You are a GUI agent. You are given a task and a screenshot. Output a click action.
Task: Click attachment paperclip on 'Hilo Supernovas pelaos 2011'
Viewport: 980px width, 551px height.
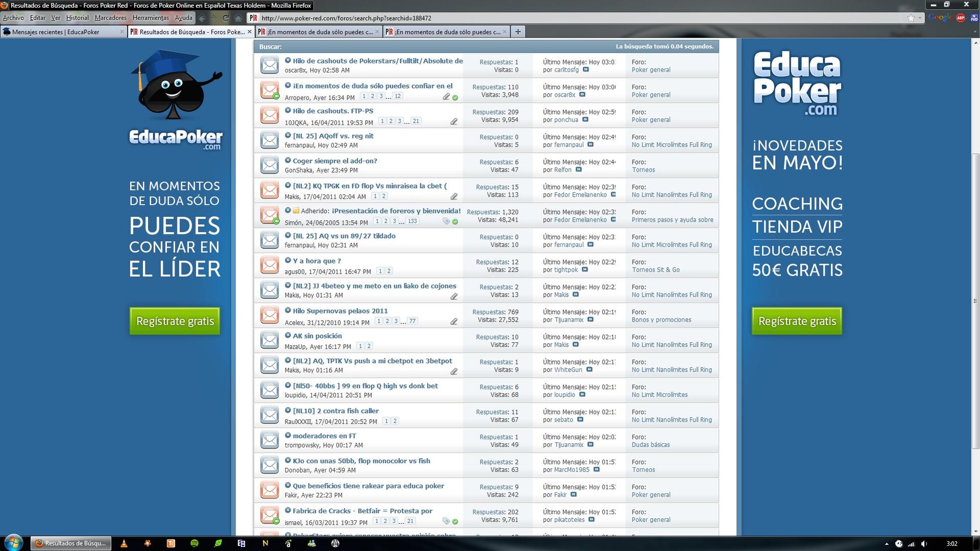454,322
